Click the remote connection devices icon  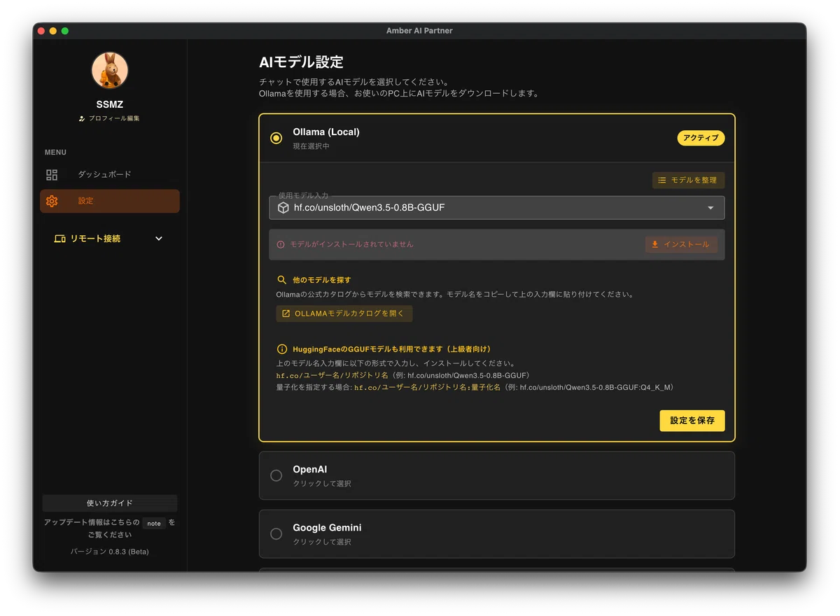pyautogui.click(x=59, y=239)
